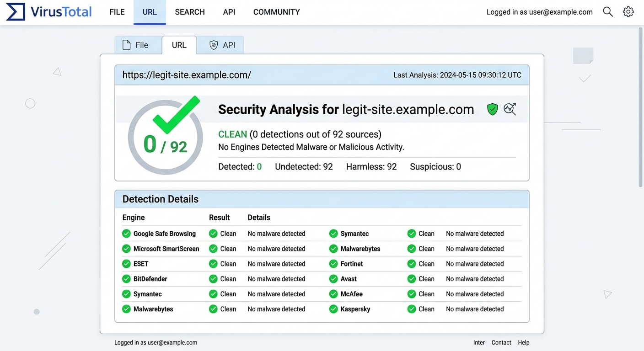The width and height of the screenshot is (644, 351).
Task: Click the Detection Details section header
Action: coord(322,199)
